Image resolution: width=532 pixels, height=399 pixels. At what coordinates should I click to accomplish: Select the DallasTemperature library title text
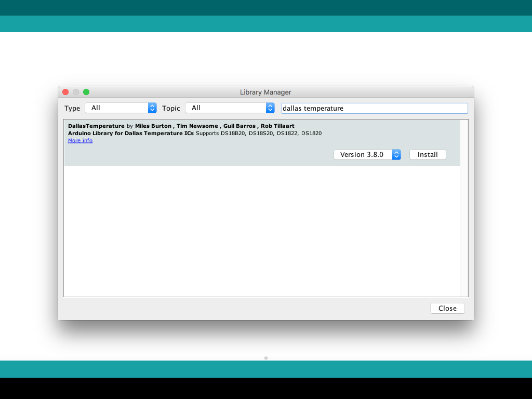pyautogui.click(x=96, y=126)
